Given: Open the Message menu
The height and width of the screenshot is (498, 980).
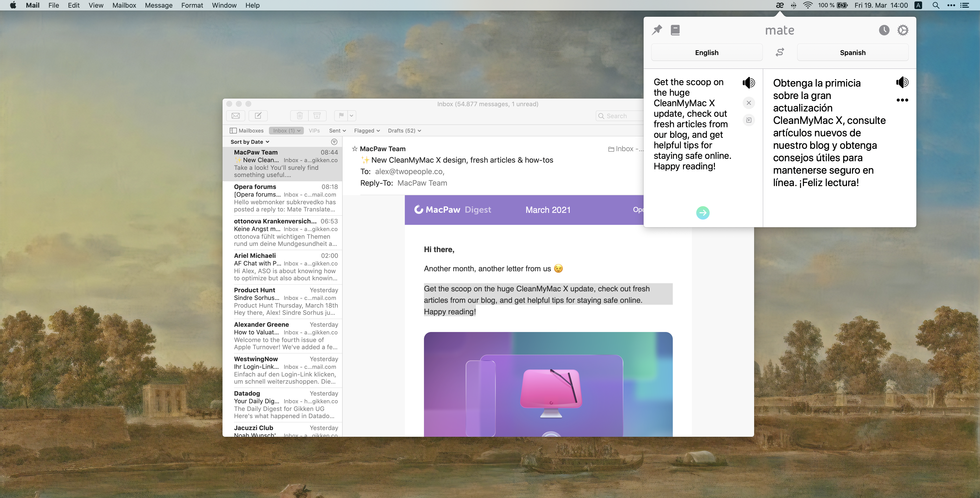Looking at the screenshot, I should tap(159, 5).
